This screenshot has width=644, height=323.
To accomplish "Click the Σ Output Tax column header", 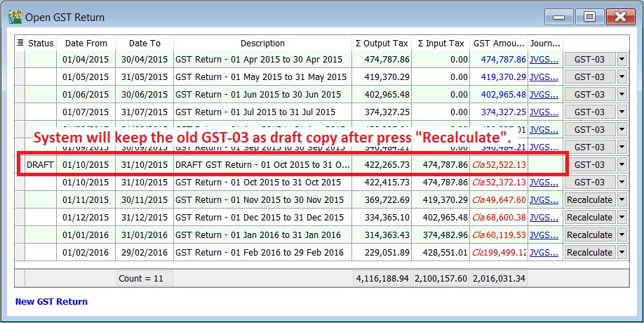I will pyautogui.click(x=381, y=44).
